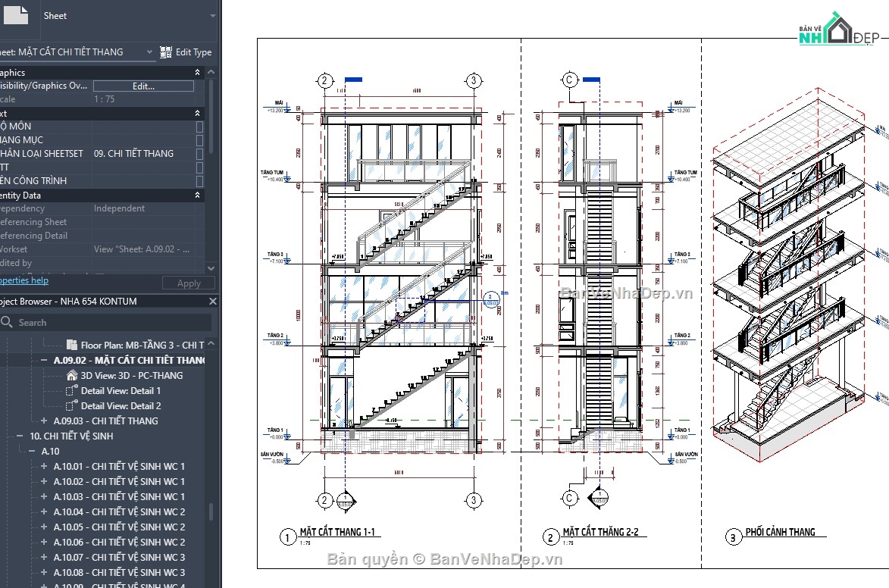The height and width of the screenshot is (588, 889).
Task: Click view number bubble 2 of MẶT CẮT THANG 2-2
Action: [x=550, y=536]
